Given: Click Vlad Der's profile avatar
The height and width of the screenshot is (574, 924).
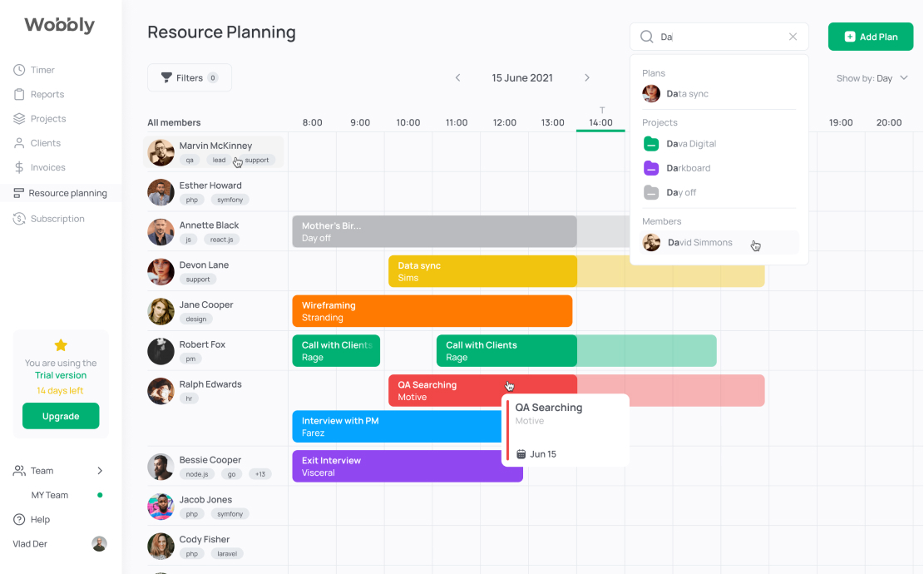Looking at the screenshot, I should click(x=100, y=544).
